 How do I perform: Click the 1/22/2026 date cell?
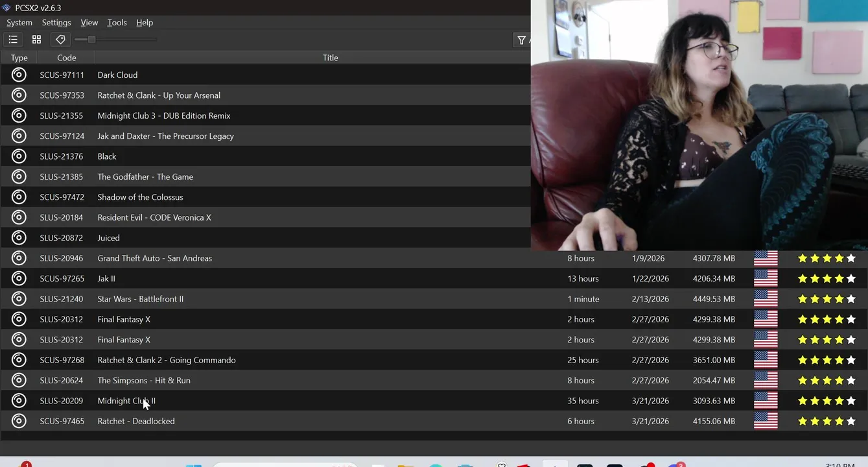coord(650,278)
